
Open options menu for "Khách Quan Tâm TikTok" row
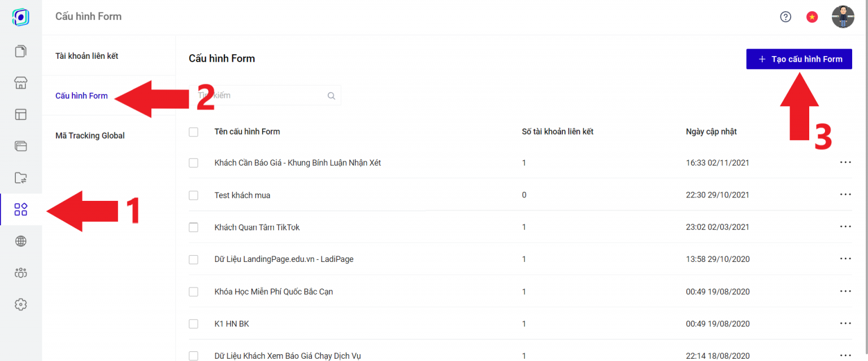tap(845, 227)
